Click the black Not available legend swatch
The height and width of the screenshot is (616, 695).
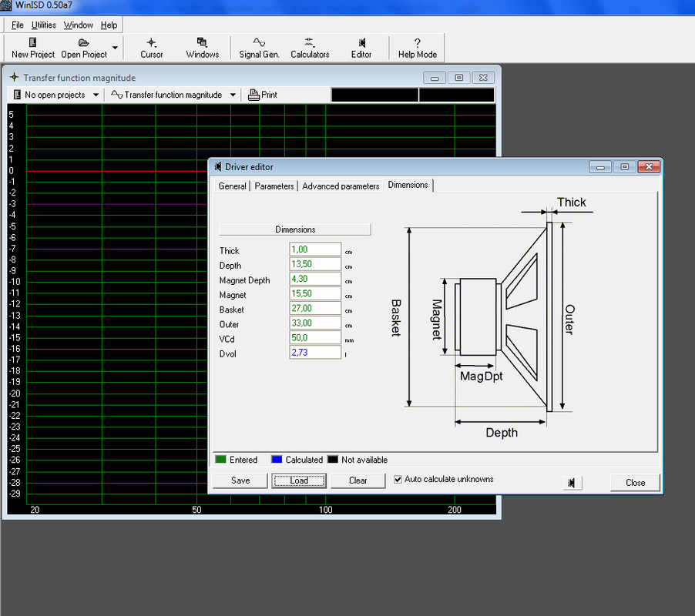tap(333, 459)
